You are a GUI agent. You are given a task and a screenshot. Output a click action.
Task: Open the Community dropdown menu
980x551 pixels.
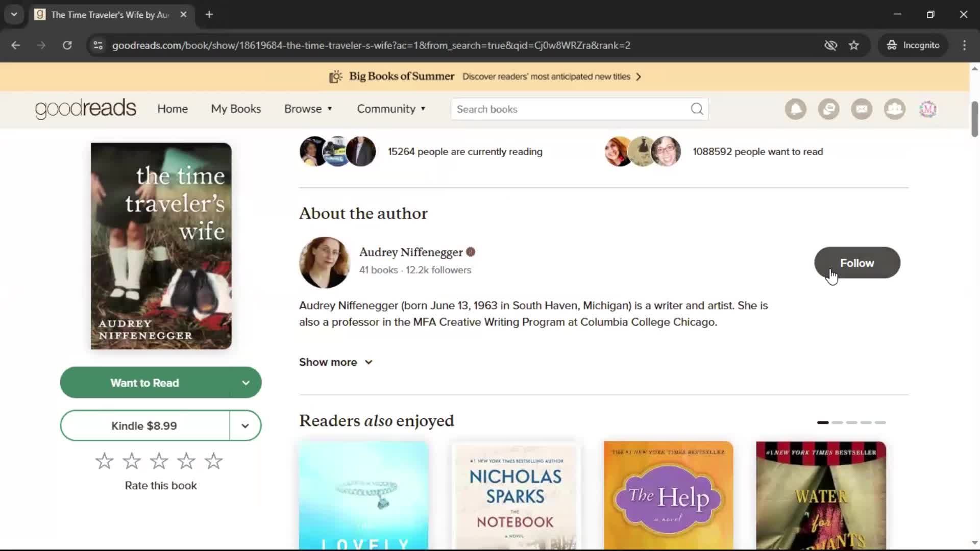[391, 109]
